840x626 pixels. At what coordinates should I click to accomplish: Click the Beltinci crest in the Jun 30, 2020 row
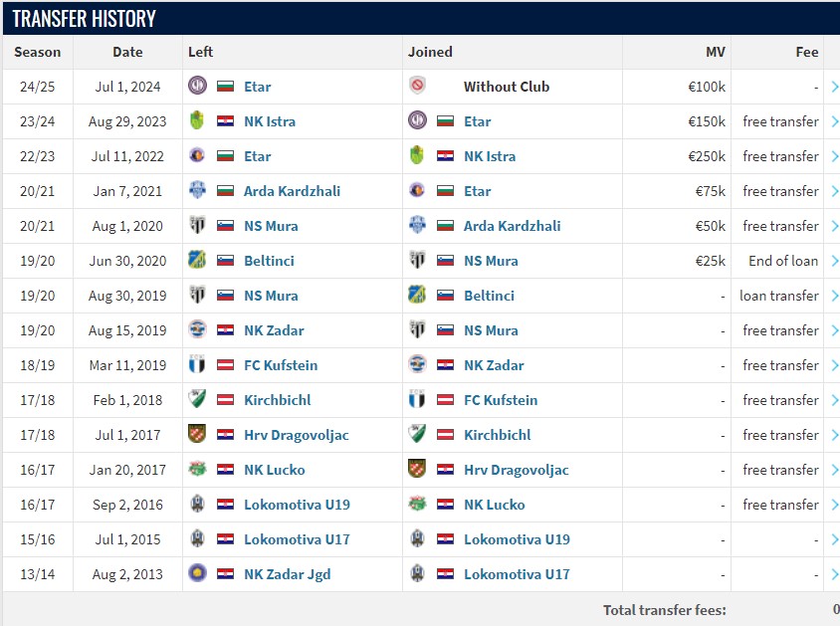pos(197,261)
